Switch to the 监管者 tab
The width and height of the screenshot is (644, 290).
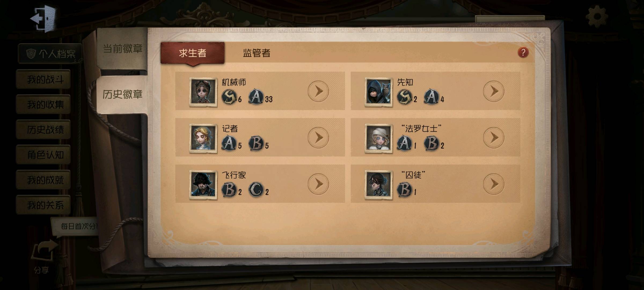point(257,53)
